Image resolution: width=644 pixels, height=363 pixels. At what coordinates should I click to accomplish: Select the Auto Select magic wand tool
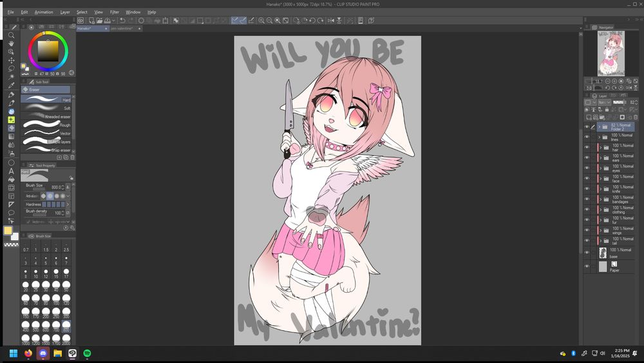tap(11, 77)
